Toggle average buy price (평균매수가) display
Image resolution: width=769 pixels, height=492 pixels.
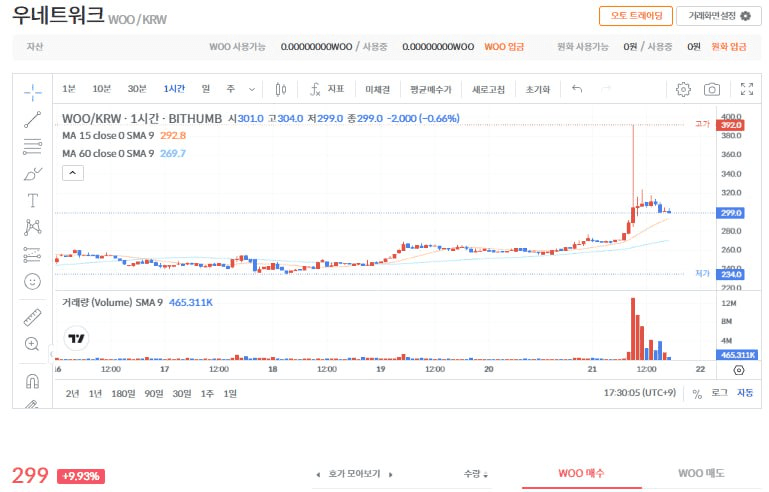431,89
